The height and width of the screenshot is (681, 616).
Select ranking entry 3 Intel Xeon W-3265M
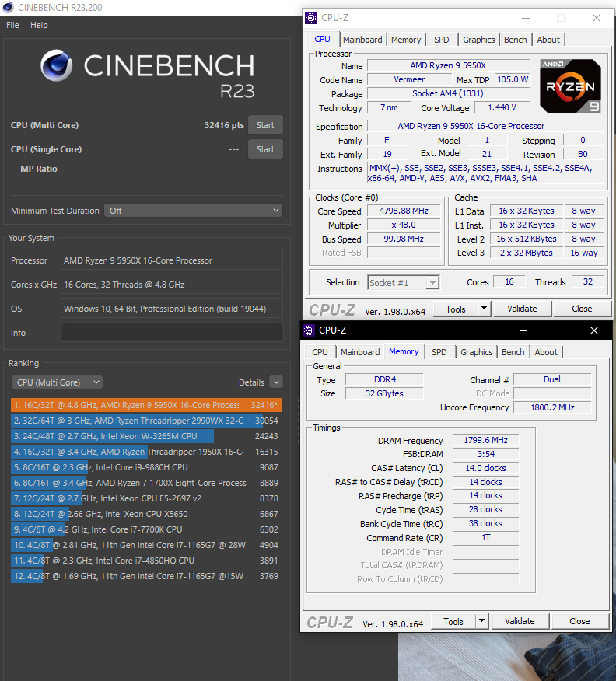pyautogui.click(x=146, y=436)
